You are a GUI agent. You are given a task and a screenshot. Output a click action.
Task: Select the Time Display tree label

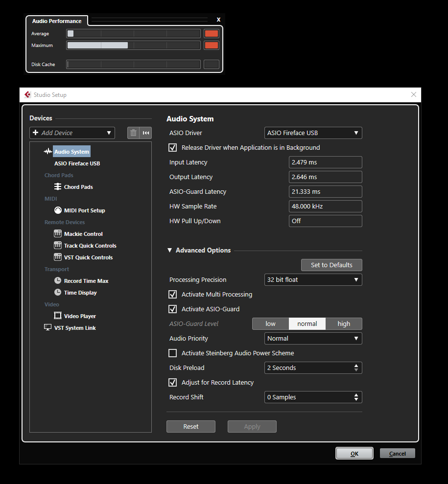tap(80, 292)
